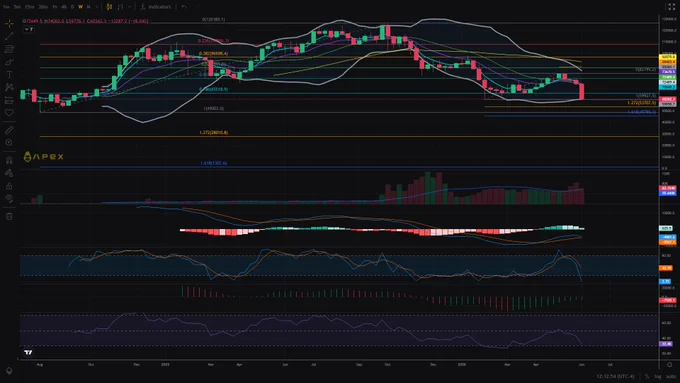
Task: Open the secondary bar style icon
Action: coord(121,7)
